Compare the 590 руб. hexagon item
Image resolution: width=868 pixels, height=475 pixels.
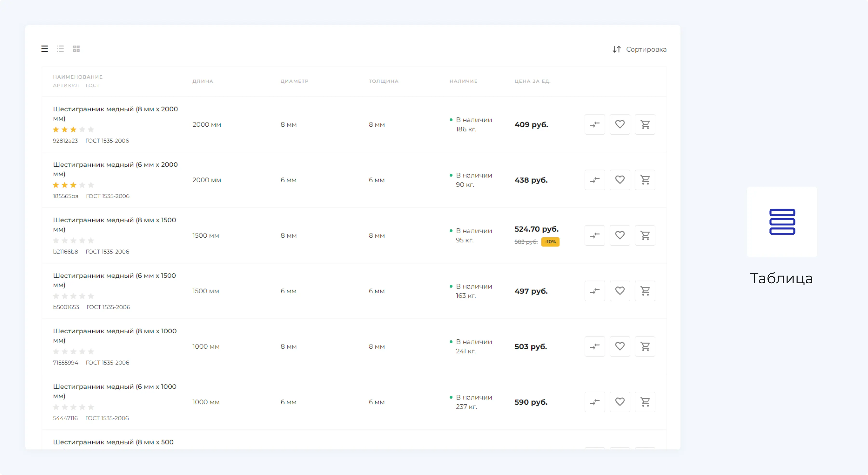point(595,402)
